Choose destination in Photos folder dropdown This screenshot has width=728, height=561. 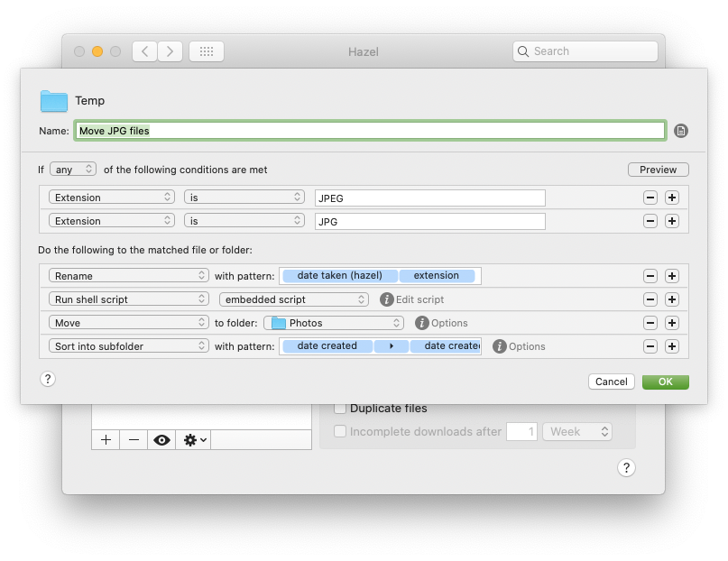(x=334, y=323)
